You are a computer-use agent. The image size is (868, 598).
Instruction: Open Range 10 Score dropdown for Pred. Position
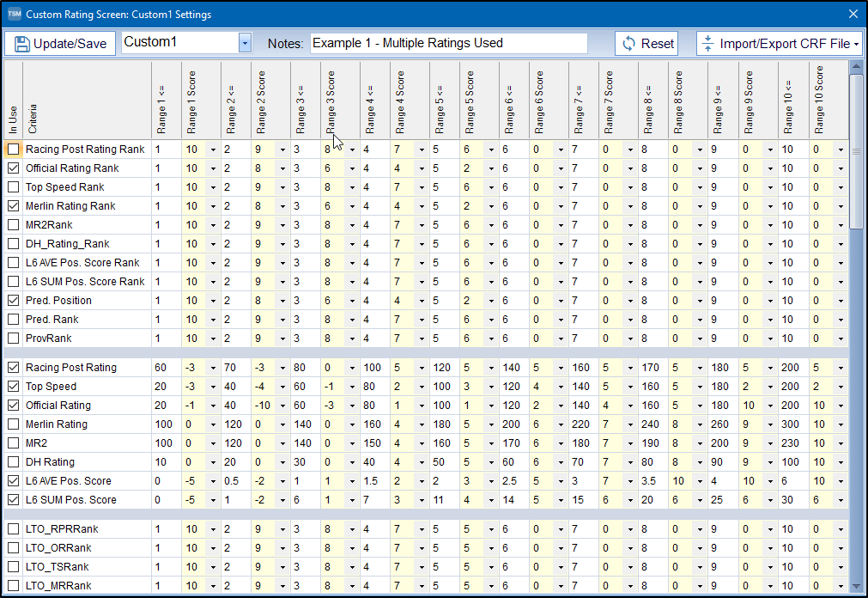(x=841, y=301)
